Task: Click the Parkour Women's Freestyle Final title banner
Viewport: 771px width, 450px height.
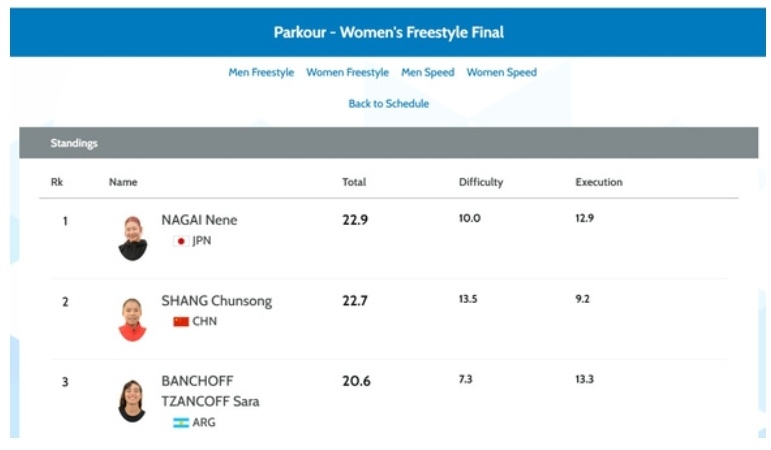Action: point(388,32)
